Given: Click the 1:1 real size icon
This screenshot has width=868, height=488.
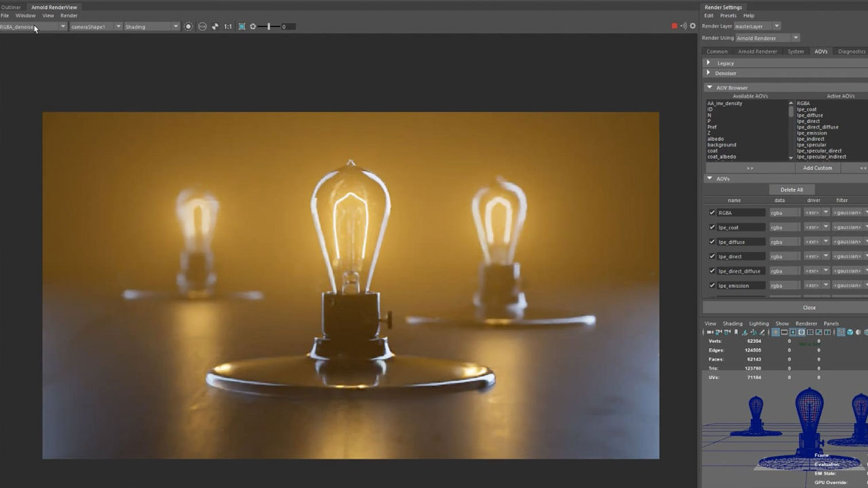Looking at the screenshot, I should pos(228,26).
